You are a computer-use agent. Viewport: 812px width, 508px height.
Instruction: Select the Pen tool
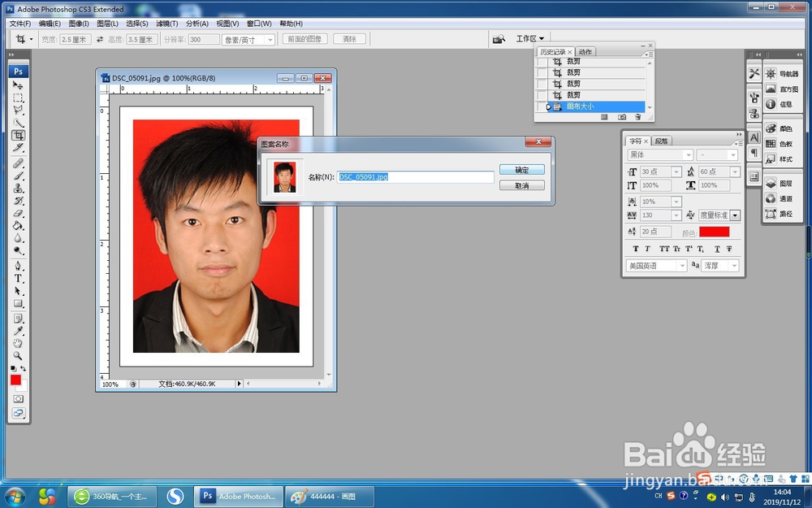tap(18, 266)
